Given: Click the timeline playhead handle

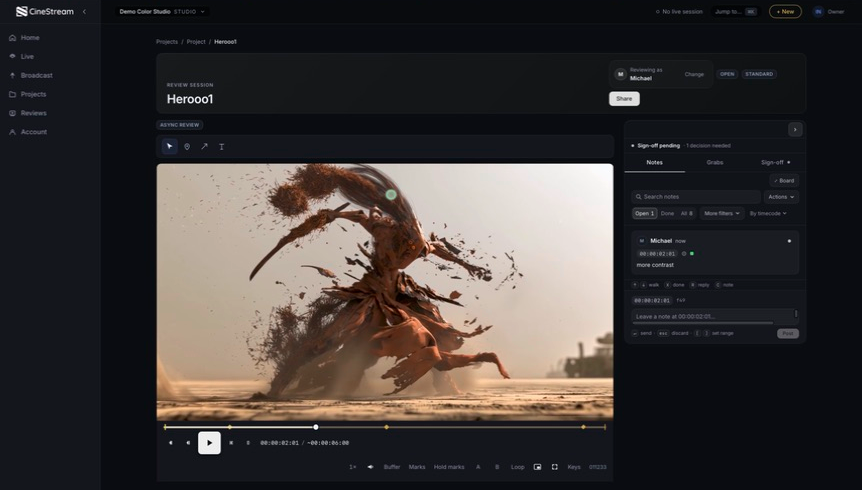Looking at the screenshot, I should pos(316,427).
